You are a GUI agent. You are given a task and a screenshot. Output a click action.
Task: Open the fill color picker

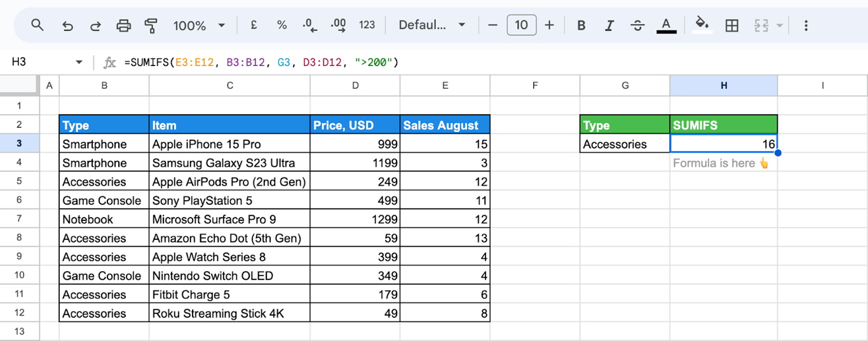click(x=702, y=25)
